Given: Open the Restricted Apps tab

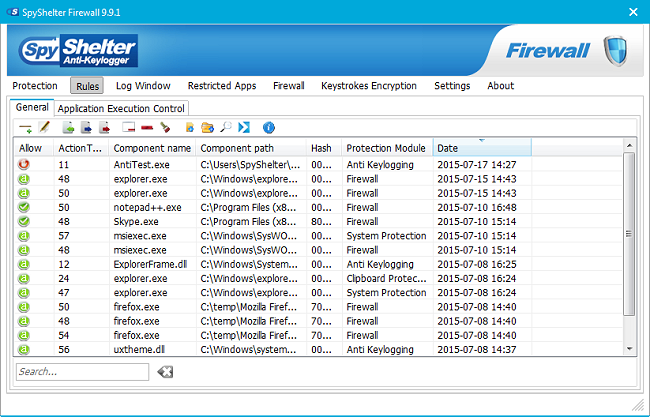Looking at the screenshot, I should 222,86.
